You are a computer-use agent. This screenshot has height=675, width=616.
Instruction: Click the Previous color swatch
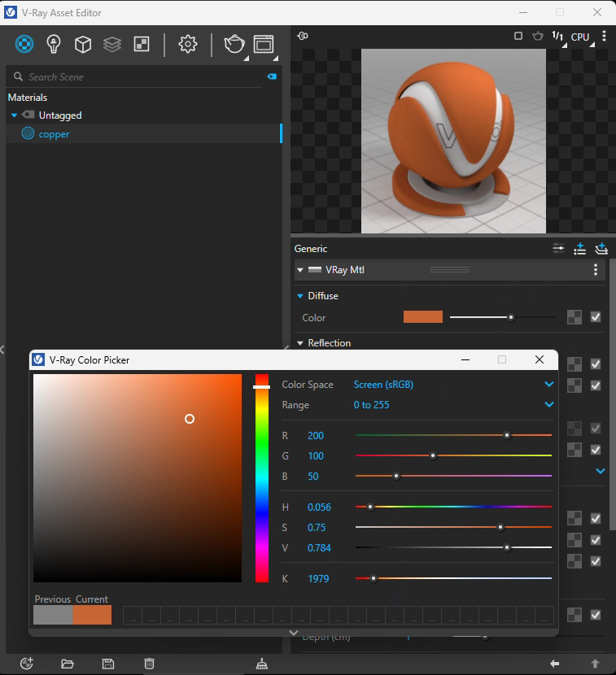pyautogui.click(x=53, y=615)
